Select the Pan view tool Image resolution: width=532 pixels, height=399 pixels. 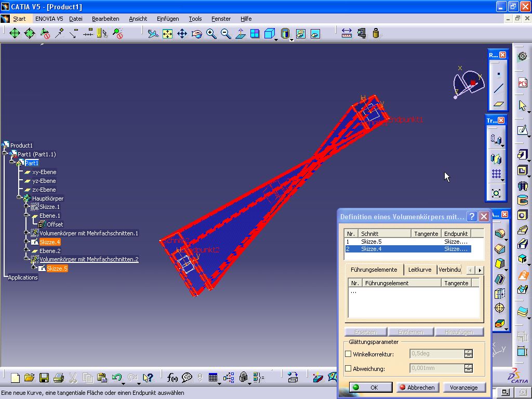(x=182, y=34)
